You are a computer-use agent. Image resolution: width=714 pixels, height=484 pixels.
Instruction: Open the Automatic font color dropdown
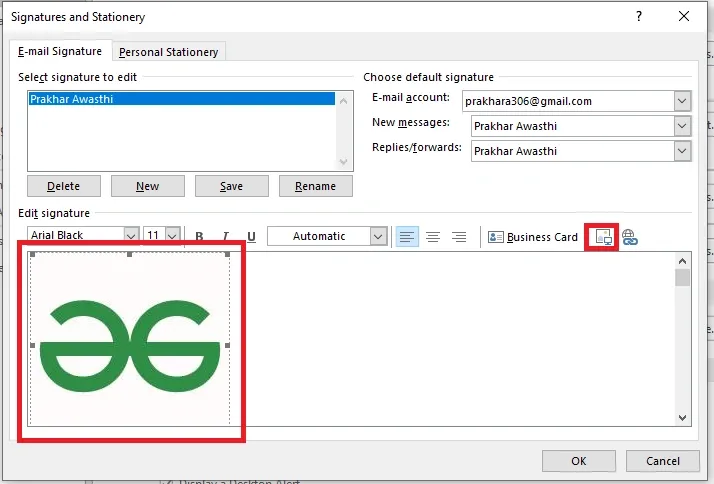pos(378,236)
